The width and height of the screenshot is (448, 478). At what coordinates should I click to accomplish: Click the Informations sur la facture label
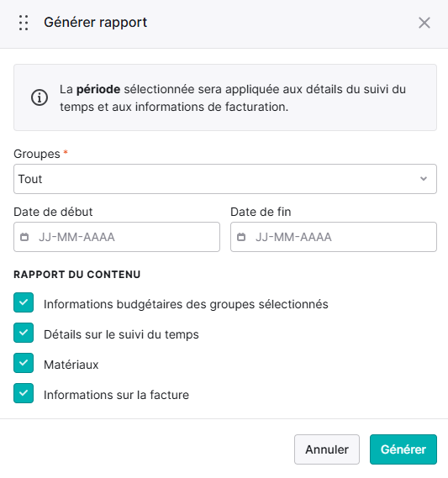coord(116,395)
